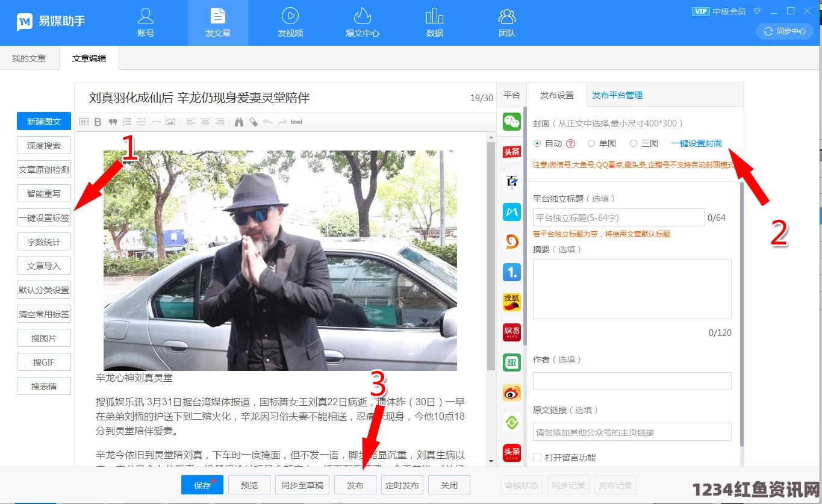The image size is (822, 504).
Task: Enable the 打开留言功能 checkbox
Action: pyautogui.click(x=537, y=458)
